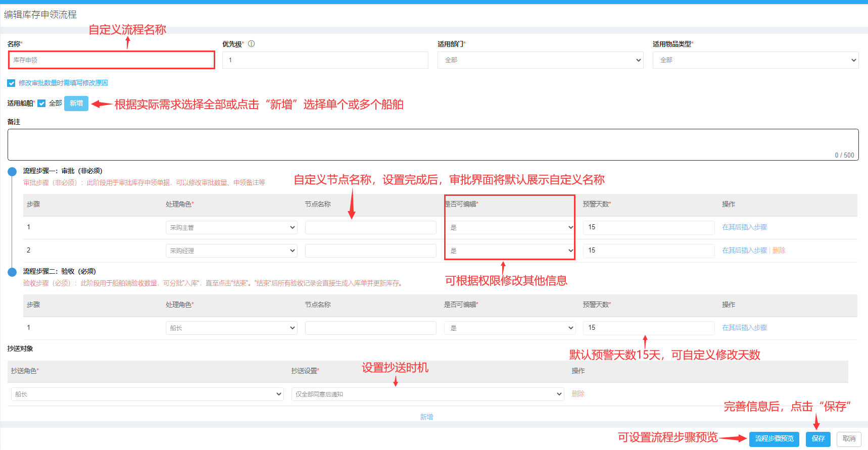Open 是否可编辑 dropdown in 采购主管 row
The width and height of the screenshot is (868, 450).
point(510,228)
